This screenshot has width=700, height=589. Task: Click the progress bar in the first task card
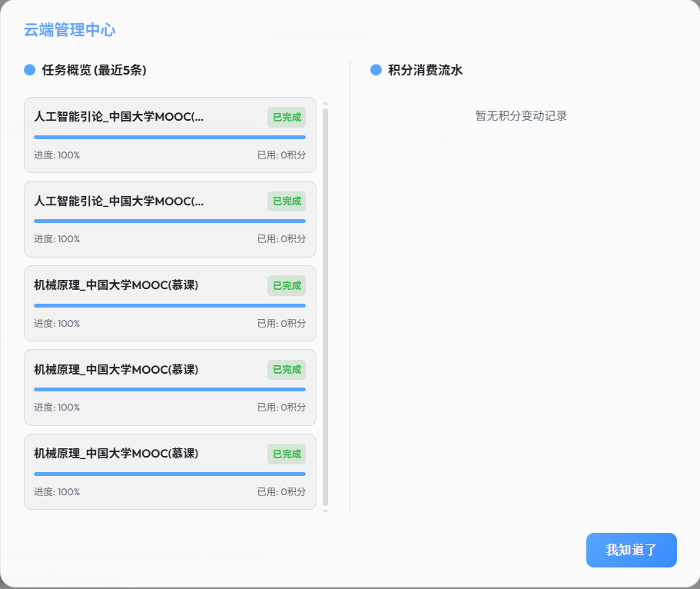170,137
